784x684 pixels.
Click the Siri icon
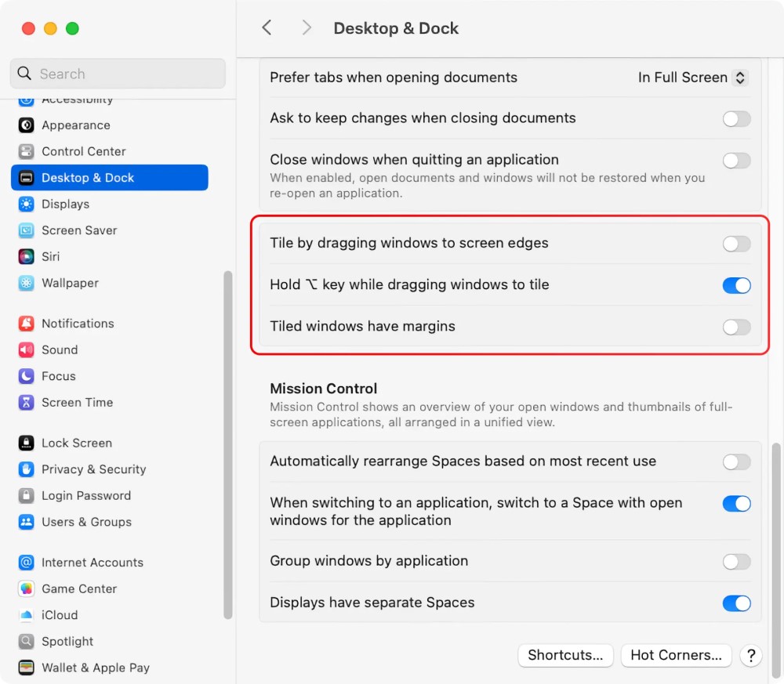coord(26,256)
